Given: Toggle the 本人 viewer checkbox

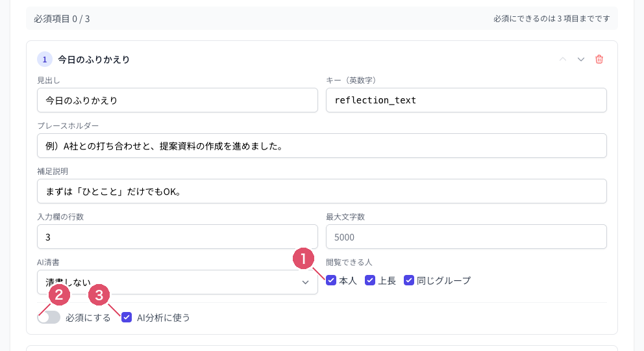Looking at the screenshot, I should click(x=331, y=280).
